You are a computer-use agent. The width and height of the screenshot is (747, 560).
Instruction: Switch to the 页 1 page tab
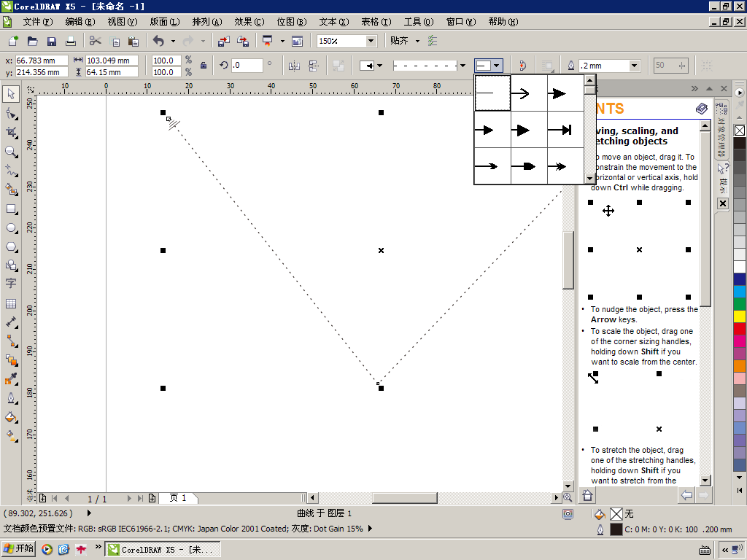(x=178, y=498)
